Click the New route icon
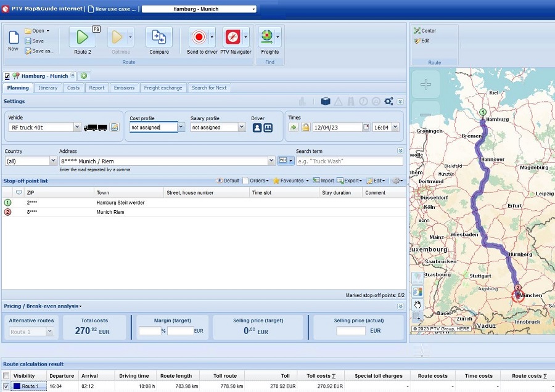 click(x=14, y=38)
